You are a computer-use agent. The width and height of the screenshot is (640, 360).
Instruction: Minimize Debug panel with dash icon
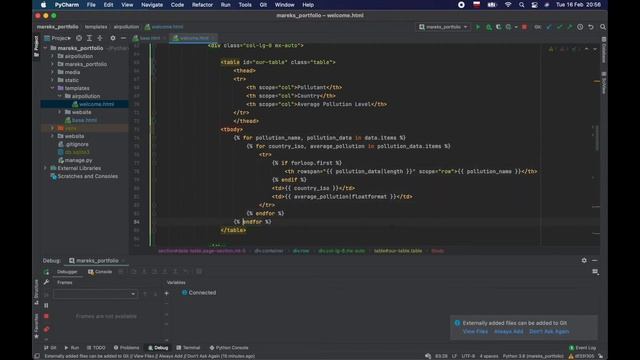(595, 260)
